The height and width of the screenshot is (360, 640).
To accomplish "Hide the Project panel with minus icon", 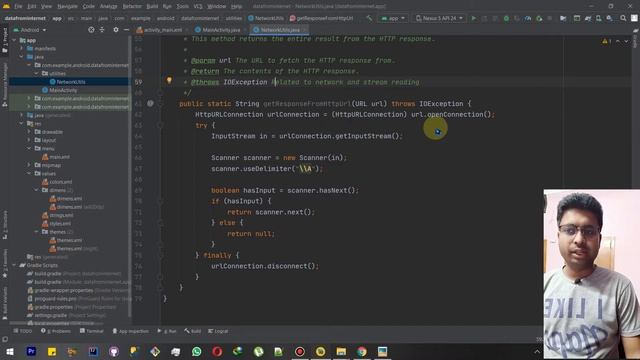I will pyautogui.click(x=126, y=30).
